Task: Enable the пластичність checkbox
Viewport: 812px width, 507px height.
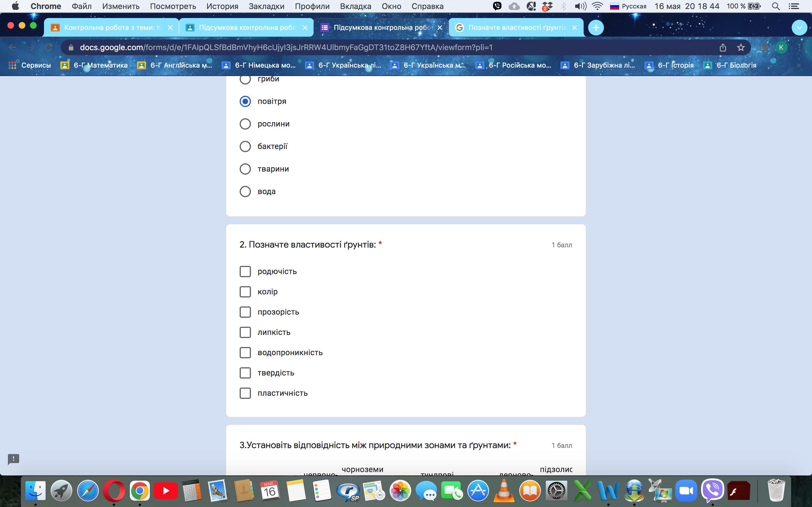Action: pos(245,393)
